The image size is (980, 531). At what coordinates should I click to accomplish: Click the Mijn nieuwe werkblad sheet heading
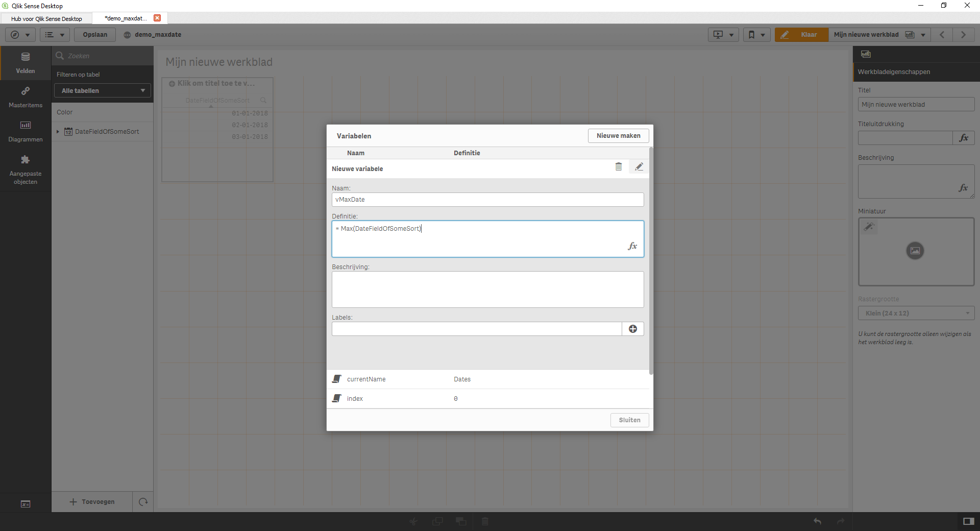(219, 62)
